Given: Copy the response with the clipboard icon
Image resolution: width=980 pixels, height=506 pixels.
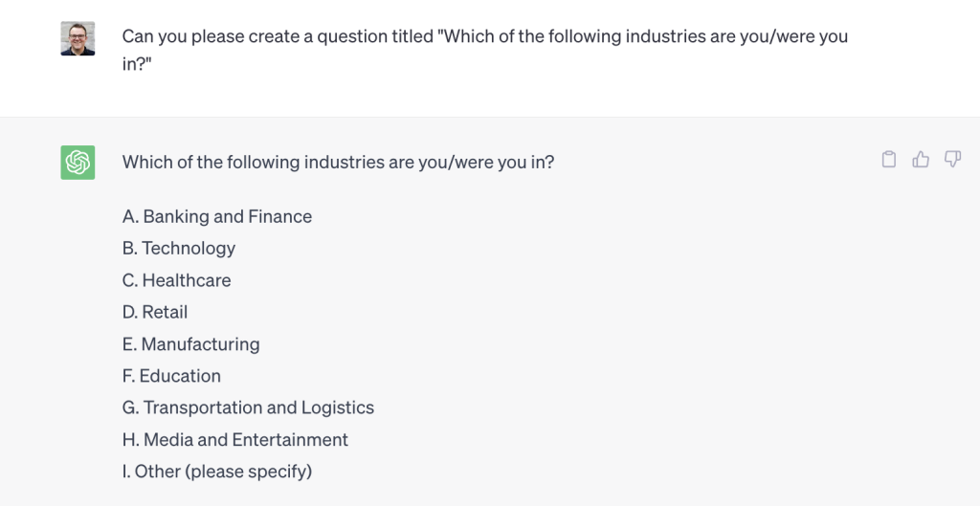Looking at the screenshot, I should [888, 160].
